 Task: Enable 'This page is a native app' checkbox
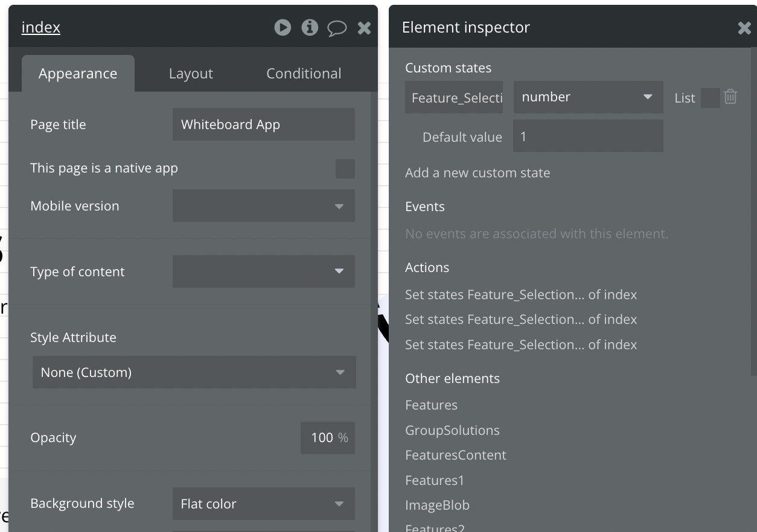point(345,169)
